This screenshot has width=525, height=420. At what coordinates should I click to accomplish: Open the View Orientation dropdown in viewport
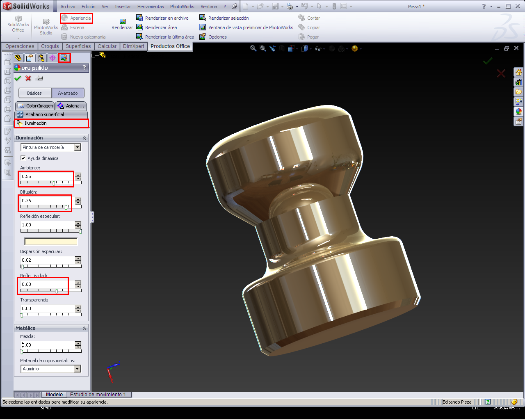(x=296, y=48)
